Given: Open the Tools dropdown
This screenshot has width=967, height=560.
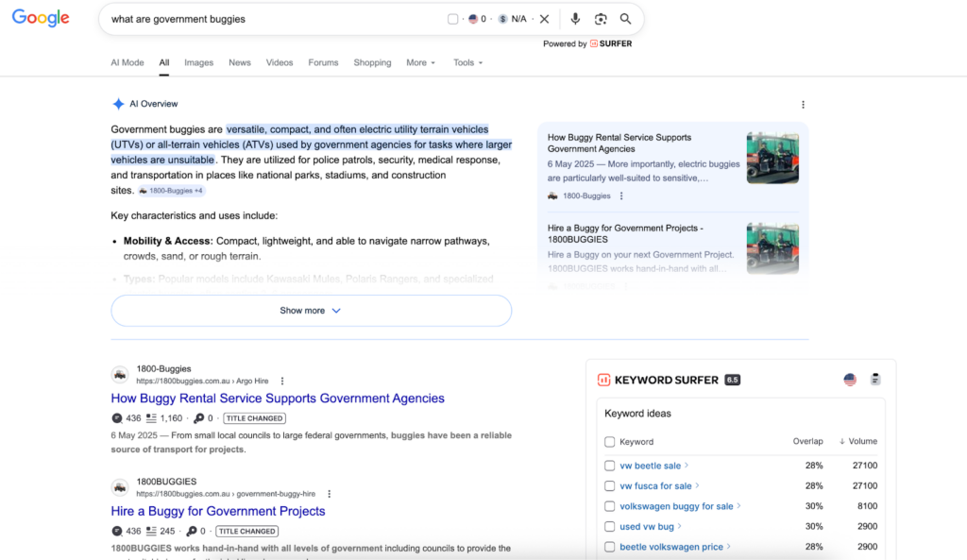Looking at the screenshot, I should click(x=467, y=63).
